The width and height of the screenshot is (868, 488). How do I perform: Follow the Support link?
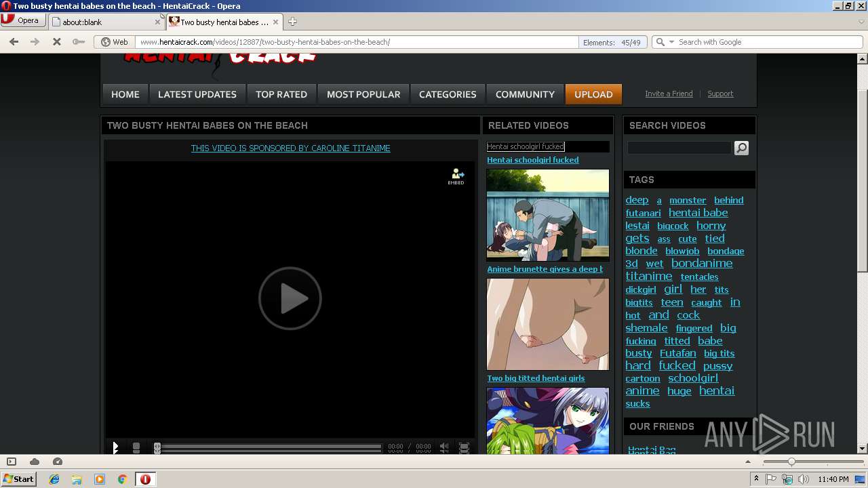point(720,94)
